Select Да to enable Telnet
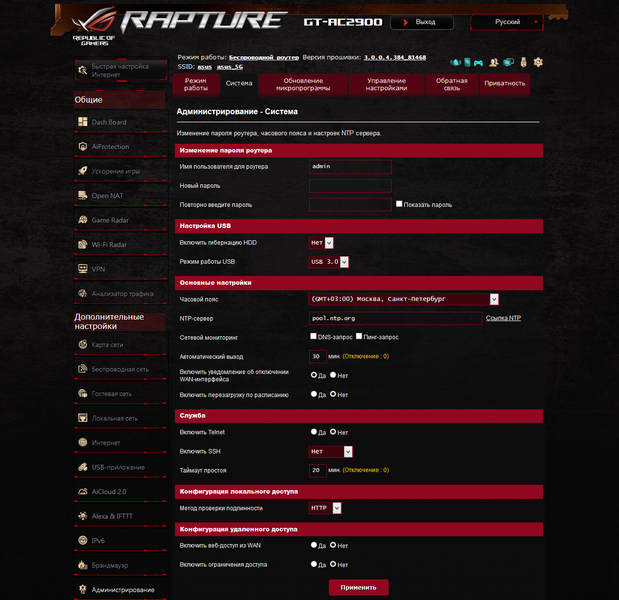This screenshot has width=619, height=600. click(314, 432)
